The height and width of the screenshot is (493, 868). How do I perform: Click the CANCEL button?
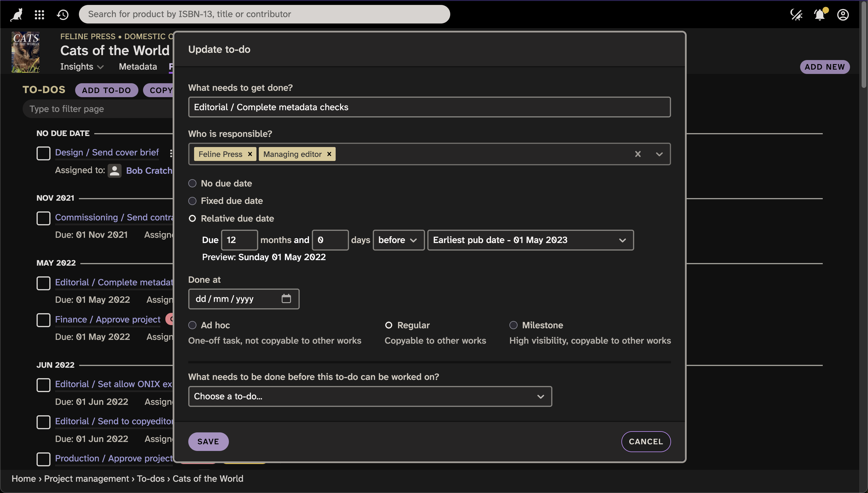coord(646,441)
